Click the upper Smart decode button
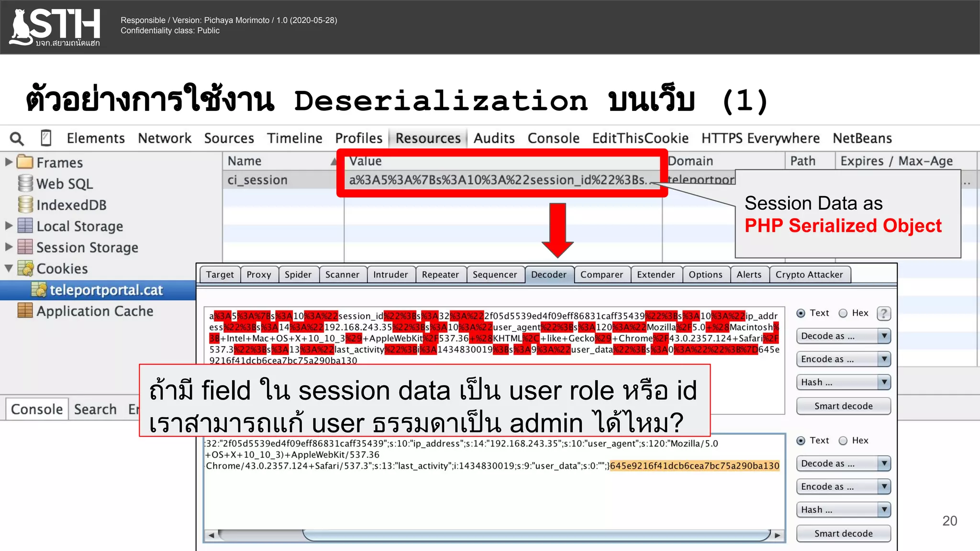The image size is (980, 551). click(843, 406)
